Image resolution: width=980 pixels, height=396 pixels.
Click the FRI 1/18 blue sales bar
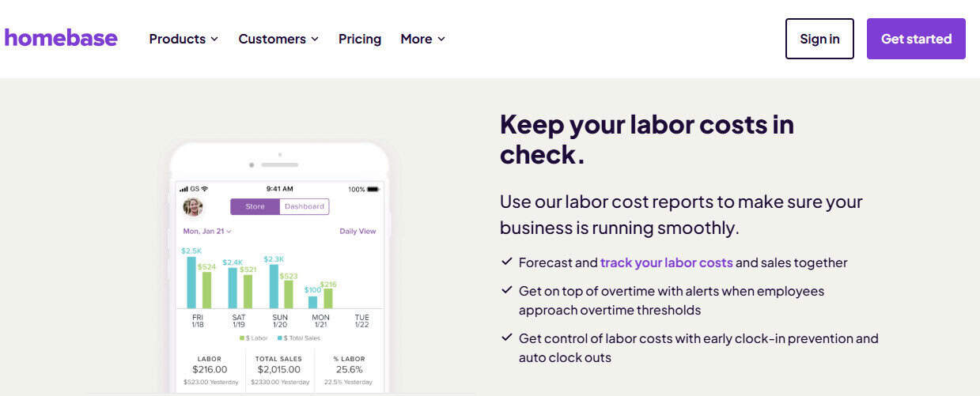click(191, 282)
